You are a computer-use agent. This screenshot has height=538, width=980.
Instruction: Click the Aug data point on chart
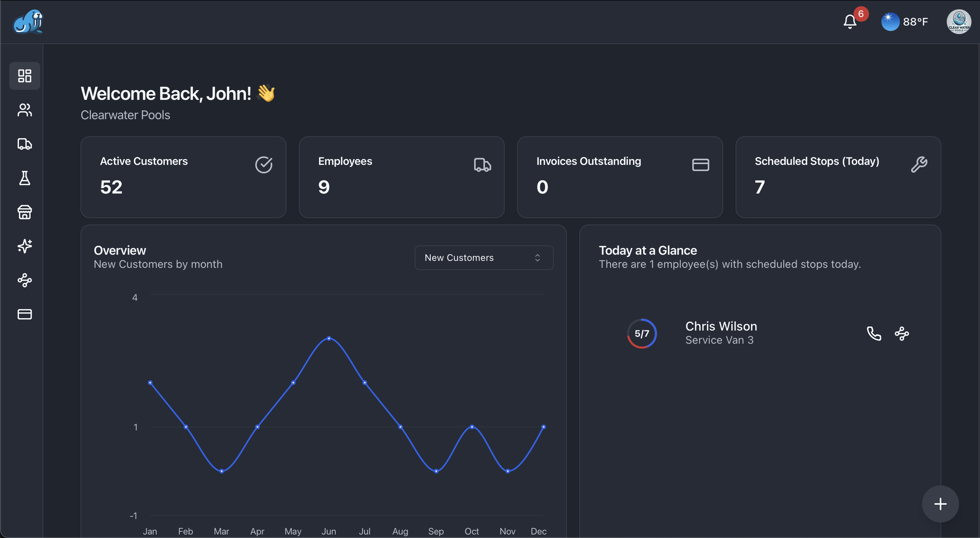tap(401, 427)
